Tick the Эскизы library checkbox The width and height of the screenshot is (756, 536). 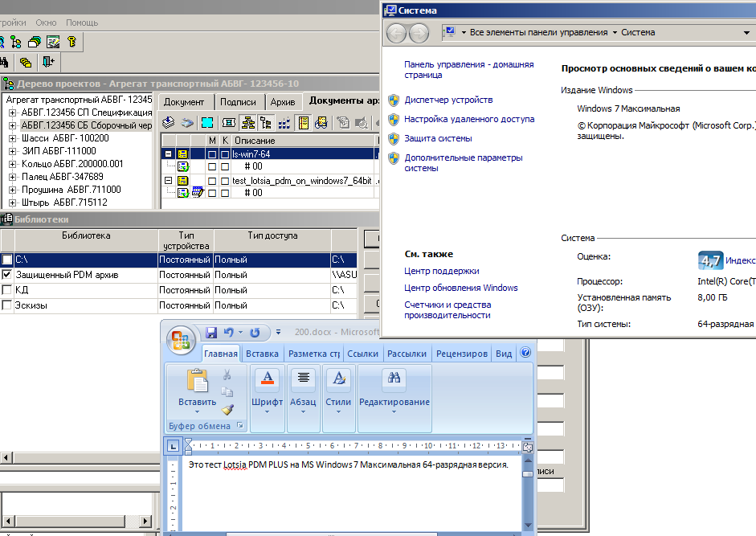[x=6, y=305]
